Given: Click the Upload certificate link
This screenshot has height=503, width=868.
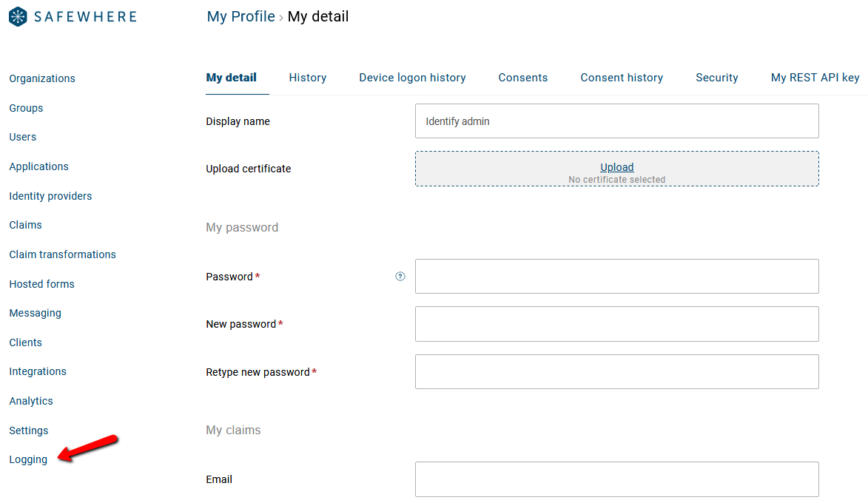Looking at the screenshot, I should click(616, 167).
